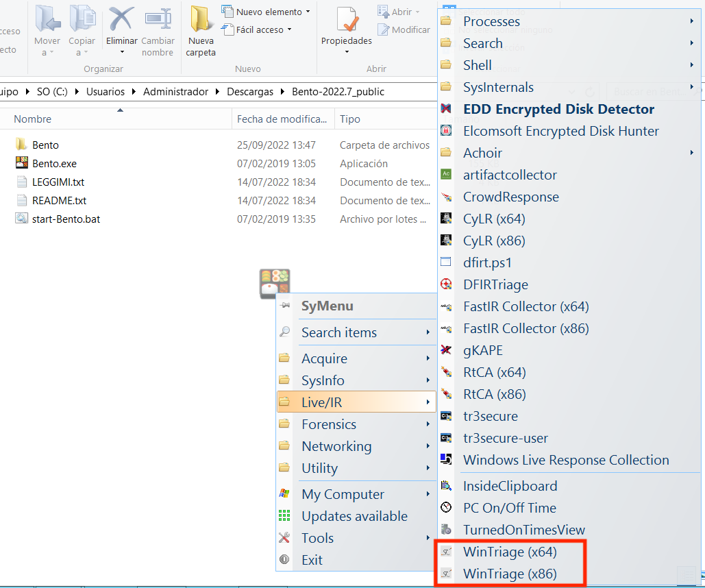Click the CyLR (x64) icon
The height and width of the screenshot is (588, 705).
446,218
